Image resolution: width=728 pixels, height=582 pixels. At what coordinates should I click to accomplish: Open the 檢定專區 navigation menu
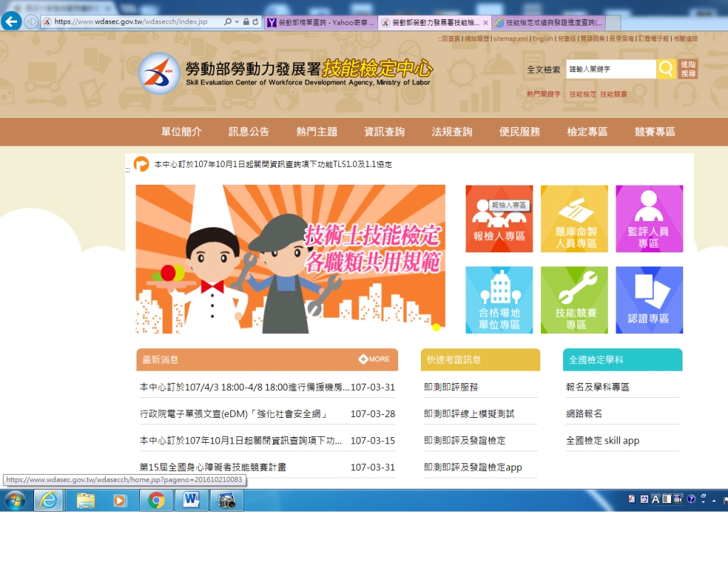pos(587,131)
